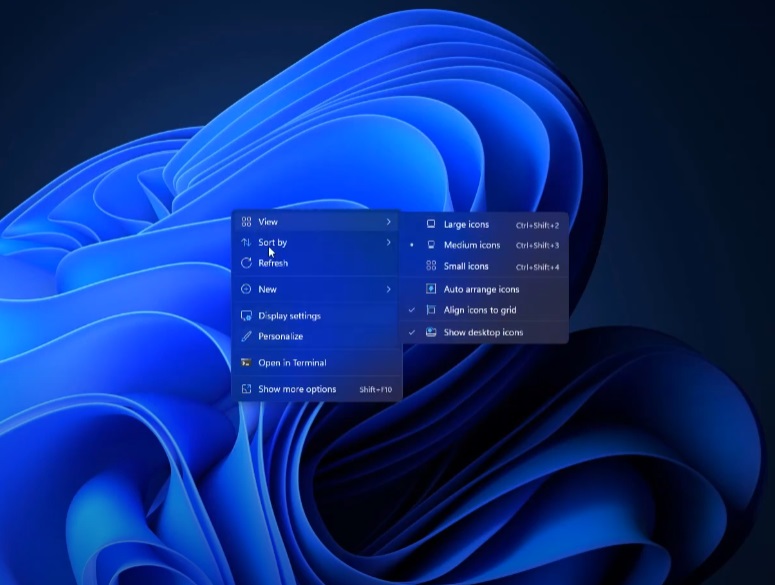Click the icon beside Show more options
Image resolution: width=775 pixels, height=585 pixels.
[246, 389]
